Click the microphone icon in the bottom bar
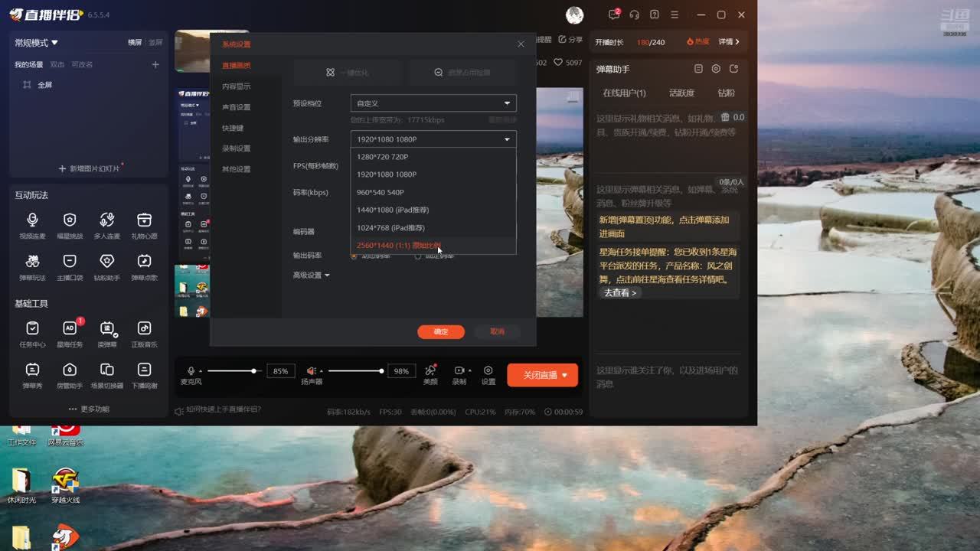Viewport: 980px width, 551px height. point(191,370)
